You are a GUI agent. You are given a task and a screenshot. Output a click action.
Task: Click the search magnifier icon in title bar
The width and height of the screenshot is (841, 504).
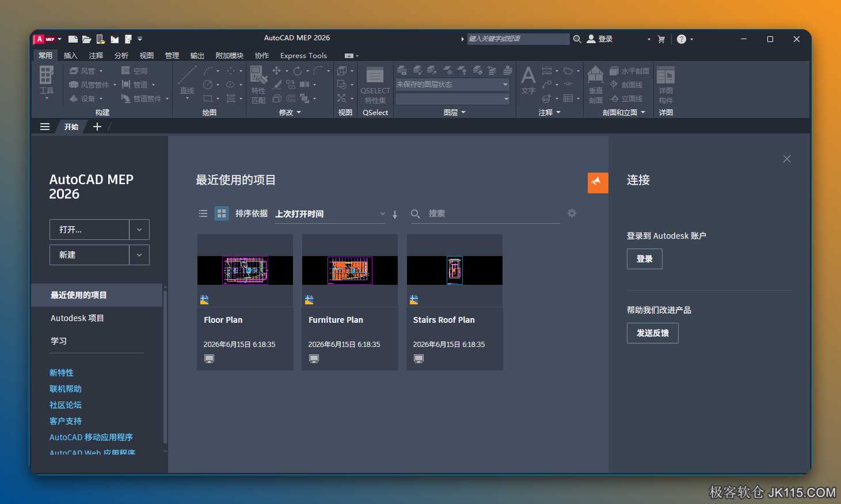click(577, 39)
